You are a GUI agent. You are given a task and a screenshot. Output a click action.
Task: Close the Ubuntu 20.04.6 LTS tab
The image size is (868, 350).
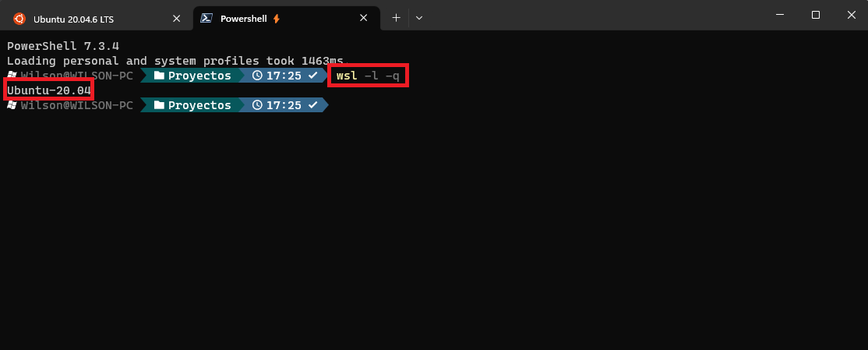177,18
